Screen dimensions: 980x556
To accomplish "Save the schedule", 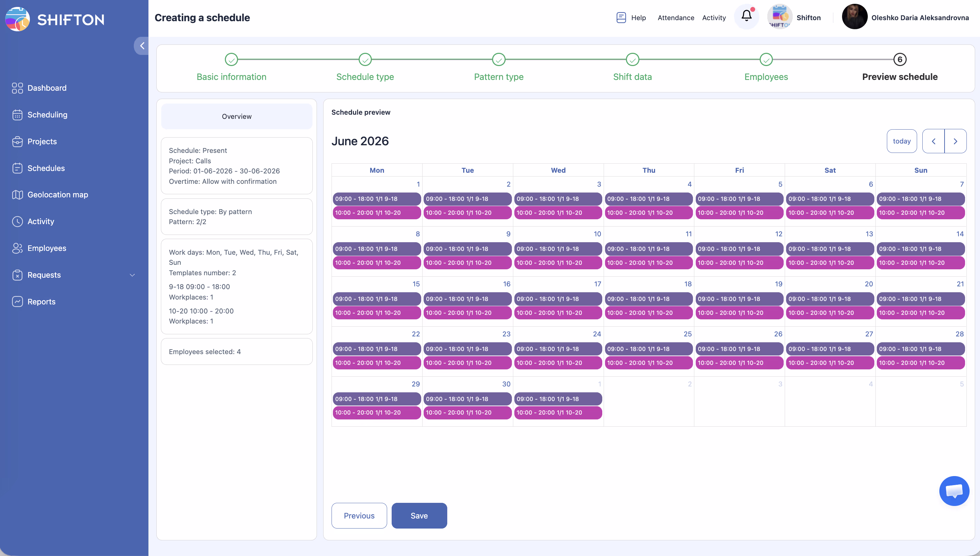I will click(419, 516).
